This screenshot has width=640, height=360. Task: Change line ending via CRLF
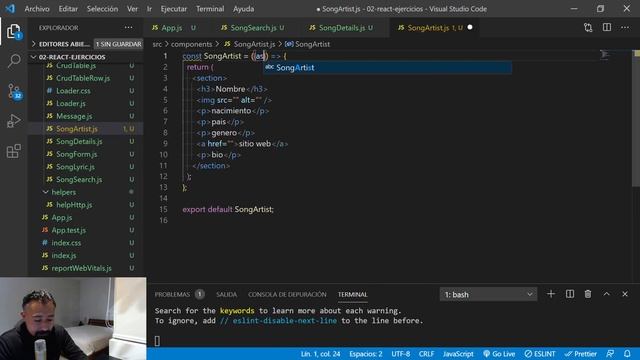click(x=426, y=354)
